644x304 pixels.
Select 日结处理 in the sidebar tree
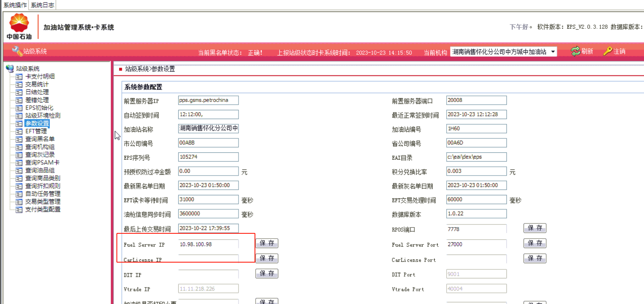[37, 92]
